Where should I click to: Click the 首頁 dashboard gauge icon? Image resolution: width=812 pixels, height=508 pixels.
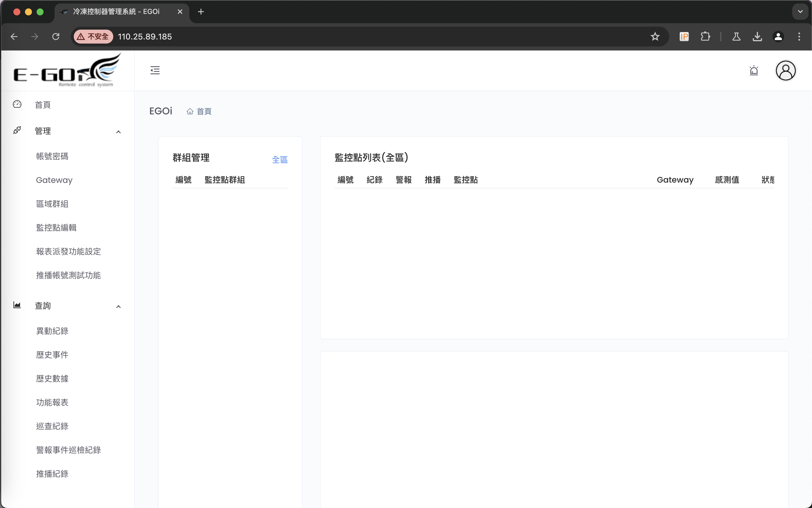pyautogui.click(x=17, y=105)
